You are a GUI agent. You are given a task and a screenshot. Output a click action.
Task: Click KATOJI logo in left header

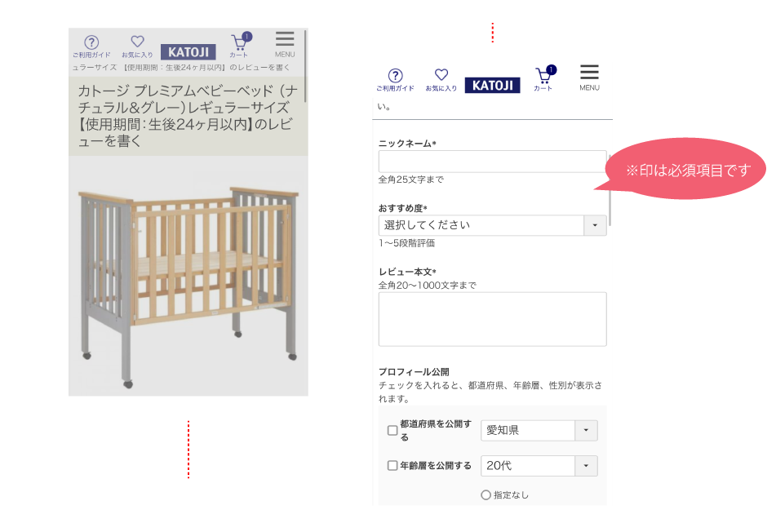188,52
